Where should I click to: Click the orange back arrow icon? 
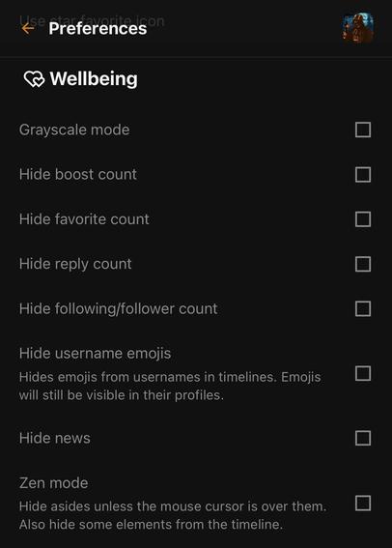pos(28,28)
